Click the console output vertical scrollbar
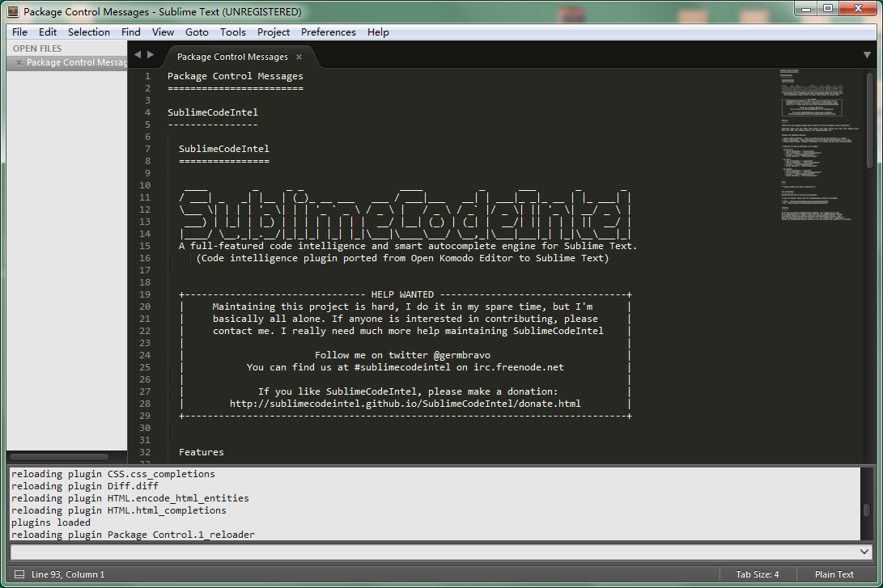Screen dimensions: 883x588 tap(866, 510)
